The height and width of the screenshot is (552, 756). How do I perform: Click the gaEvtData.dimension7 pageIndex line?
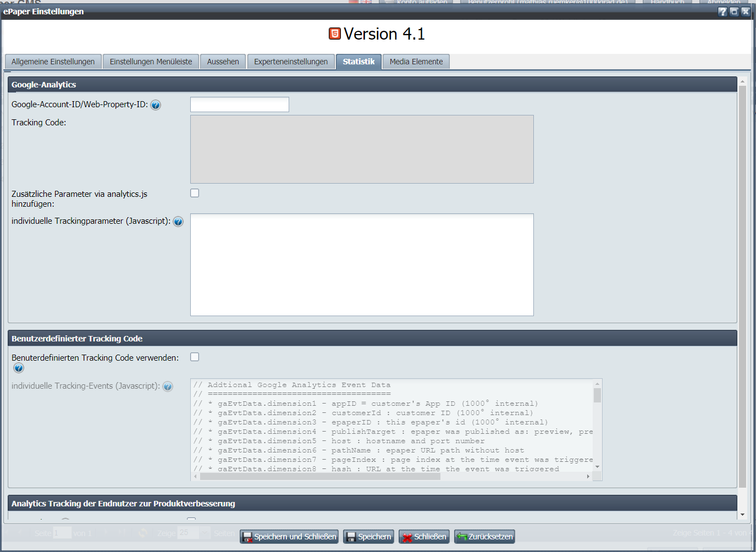click(x=393, y=460)
